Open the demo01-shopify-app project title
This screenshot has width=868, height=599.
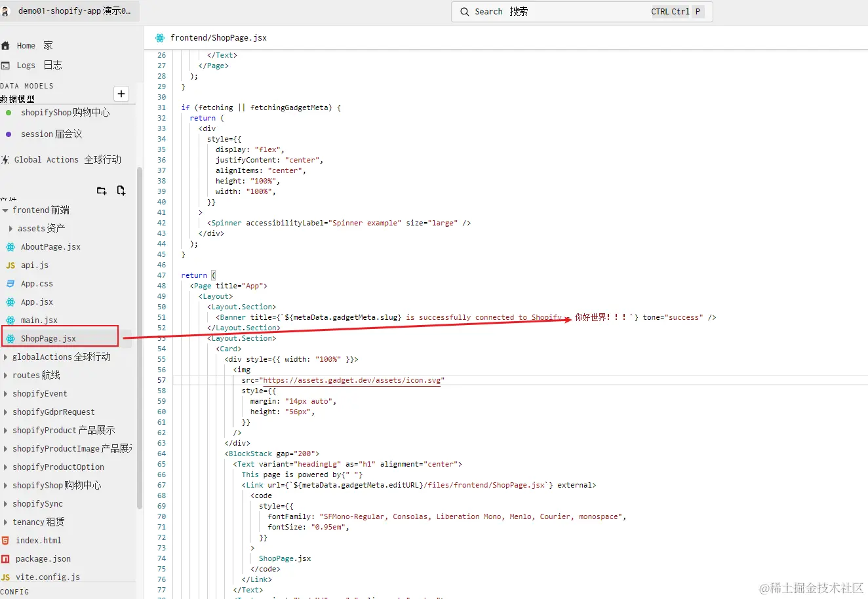[74, 11]
